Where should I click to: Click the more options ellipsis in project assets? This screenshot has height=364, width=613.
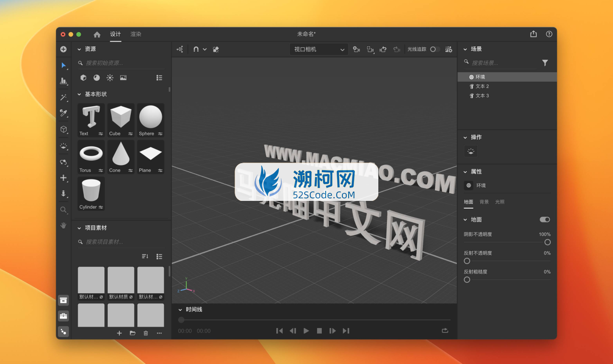(159, 333)
